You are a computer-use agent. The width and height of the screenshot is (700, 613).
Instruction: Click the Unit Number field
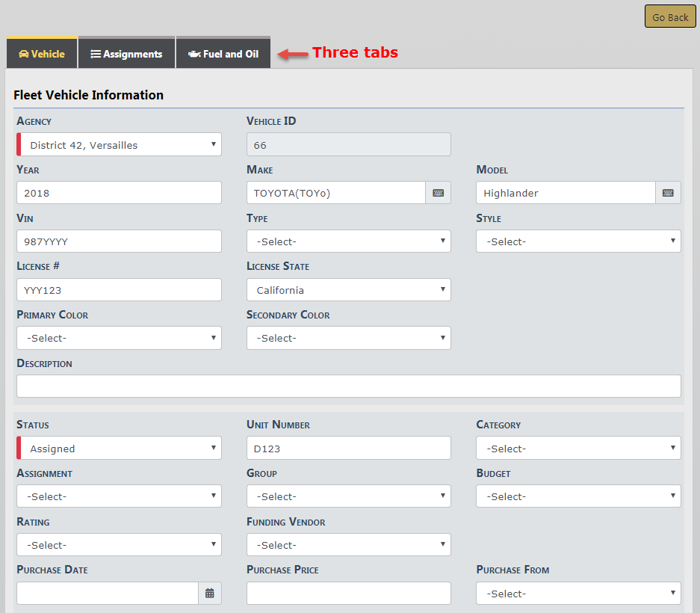348,449
